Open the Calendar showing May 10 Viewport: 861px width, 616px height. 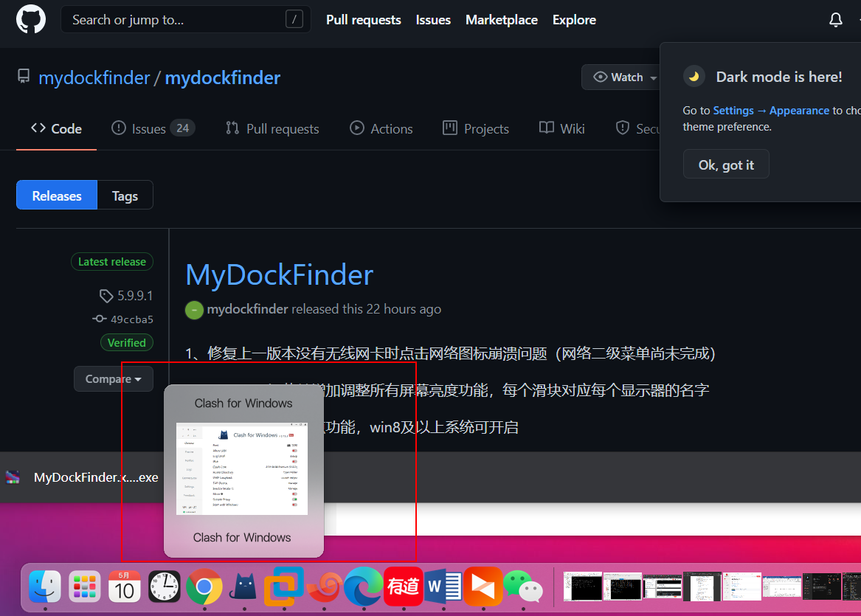click(124, 586)
